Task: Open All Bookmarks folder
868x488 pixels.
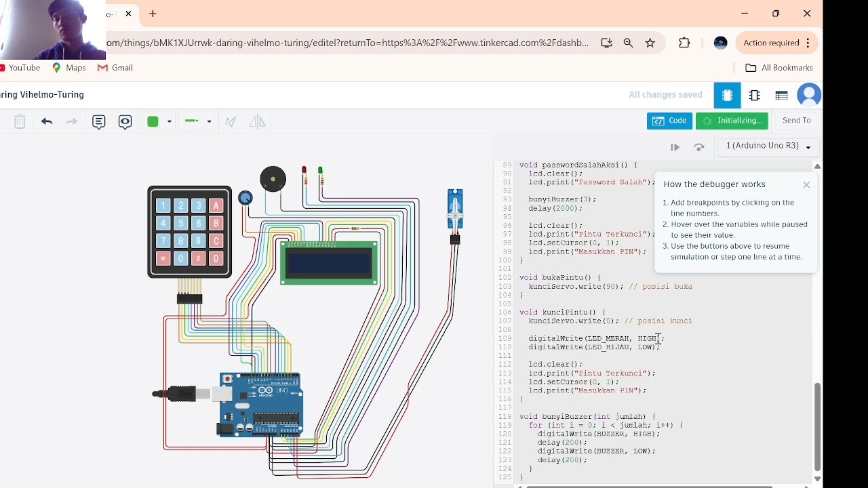Action: click(779, 68)
